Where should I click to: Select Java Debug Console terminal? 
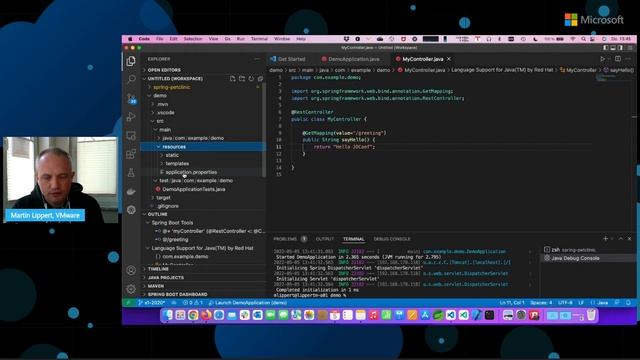(575, 258)
